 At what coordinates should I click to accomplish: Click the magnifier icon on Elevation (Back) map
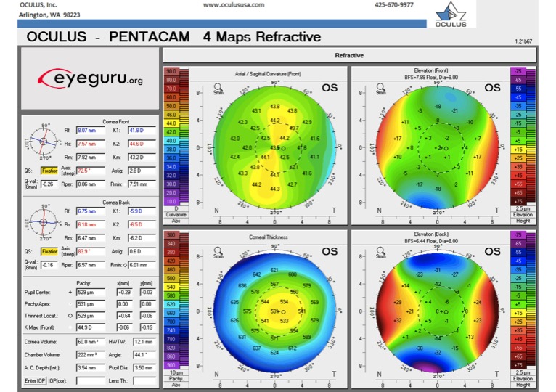380,250
